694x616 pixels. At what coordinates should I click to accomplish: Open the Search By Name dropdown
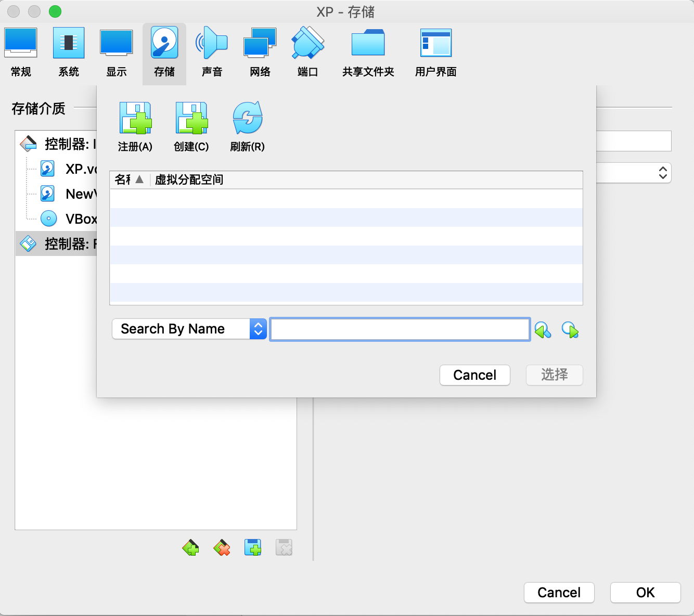click(189, 329)
